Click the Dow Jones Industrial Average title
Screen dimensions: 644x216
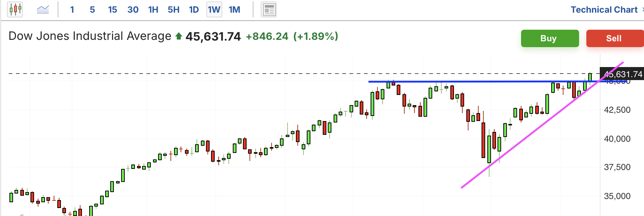click(90, 36)
